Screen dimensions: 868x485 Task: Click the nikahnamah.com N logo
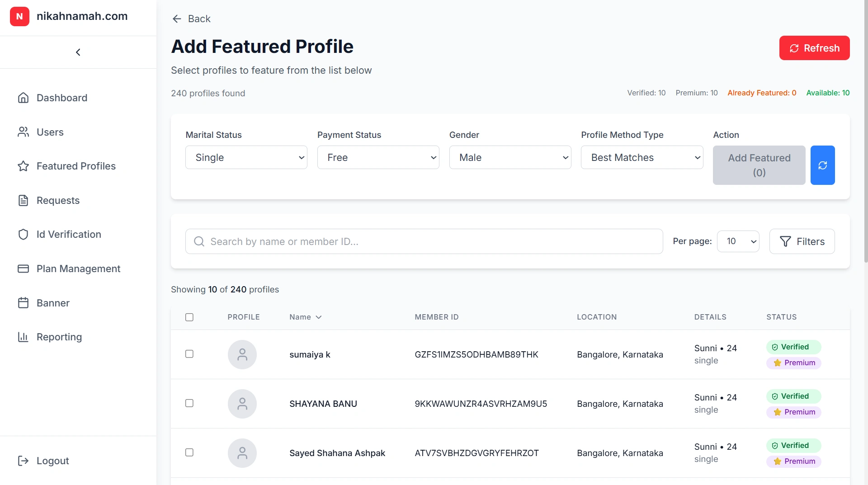[x=19, y=16]
